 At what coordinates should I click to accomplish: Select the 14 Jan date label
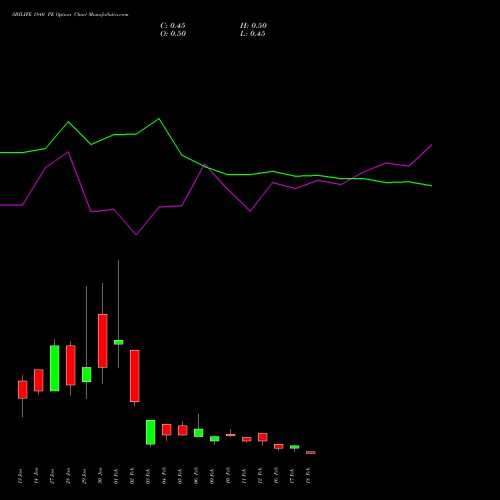coord(36,476)
